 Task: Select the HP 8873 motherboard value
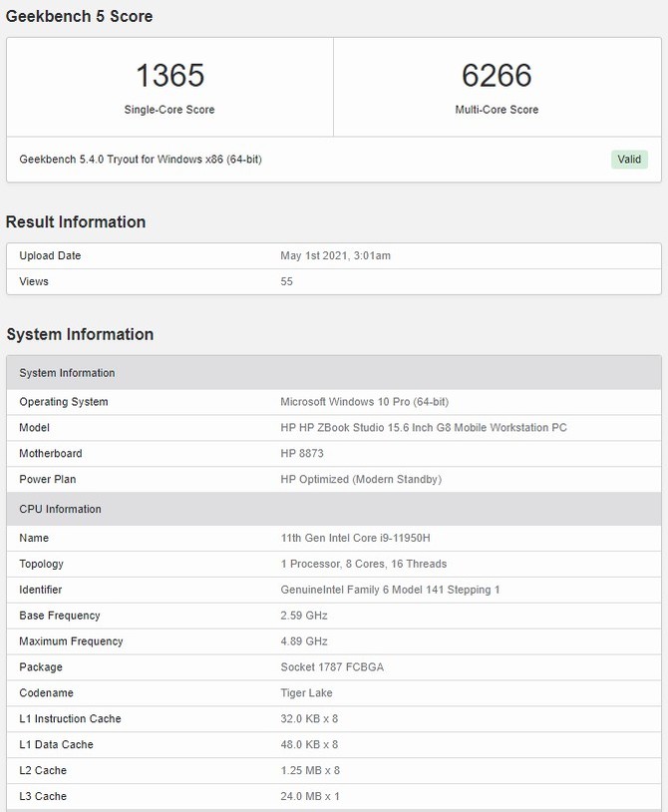302,454
